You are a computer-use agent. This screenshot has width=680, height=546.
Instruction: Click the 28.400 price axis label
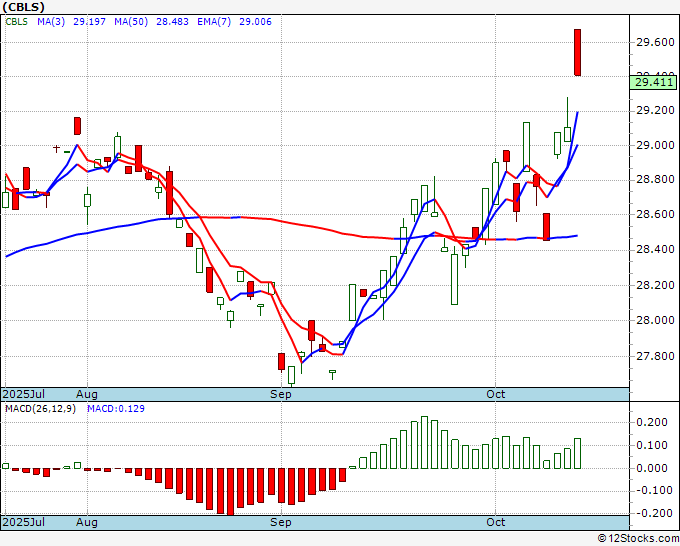tap(655, 249)
